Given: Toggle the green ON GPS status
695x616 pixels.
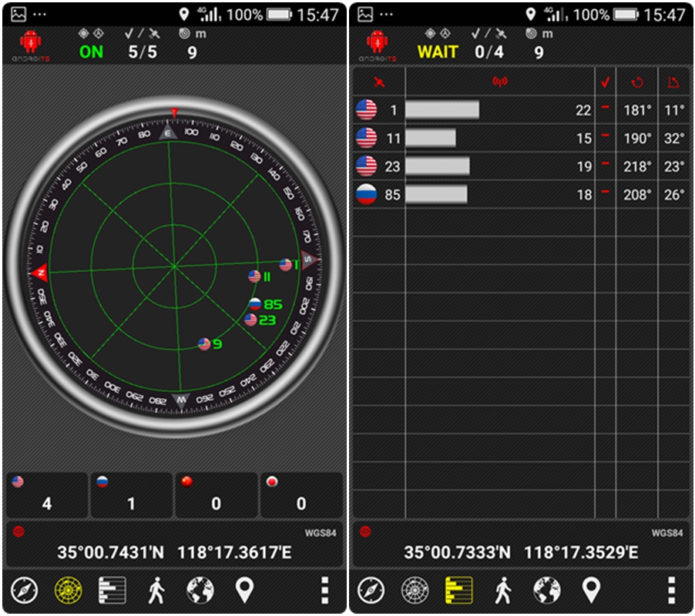Looking at the screenshot, I should pyautogui.click(x=91, y=52).
